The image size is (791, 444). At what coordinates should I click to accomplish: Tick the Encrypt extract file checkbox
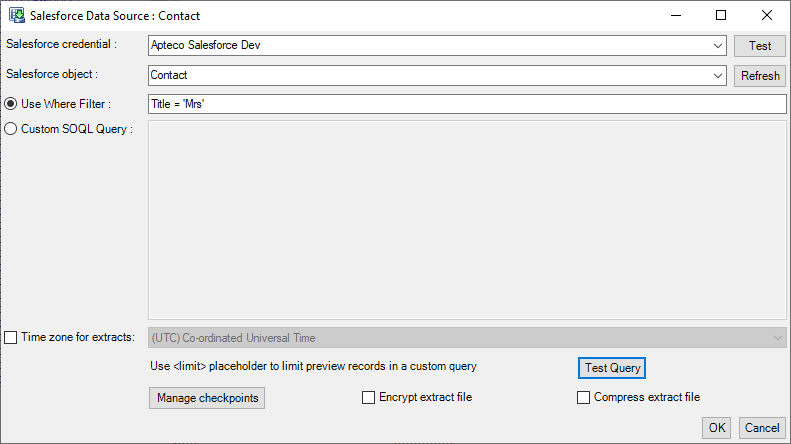(x=369, y=398)
